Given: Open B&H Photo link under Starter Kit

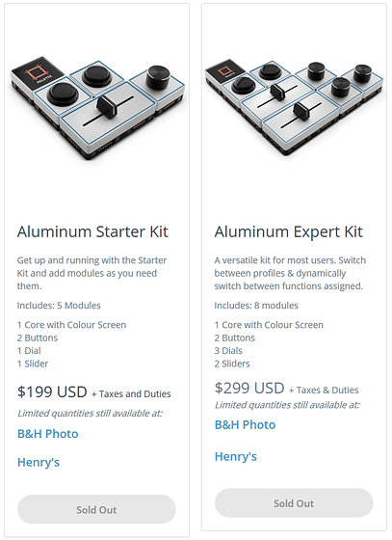Looking at the screenshot, I should tap(48, 434).
